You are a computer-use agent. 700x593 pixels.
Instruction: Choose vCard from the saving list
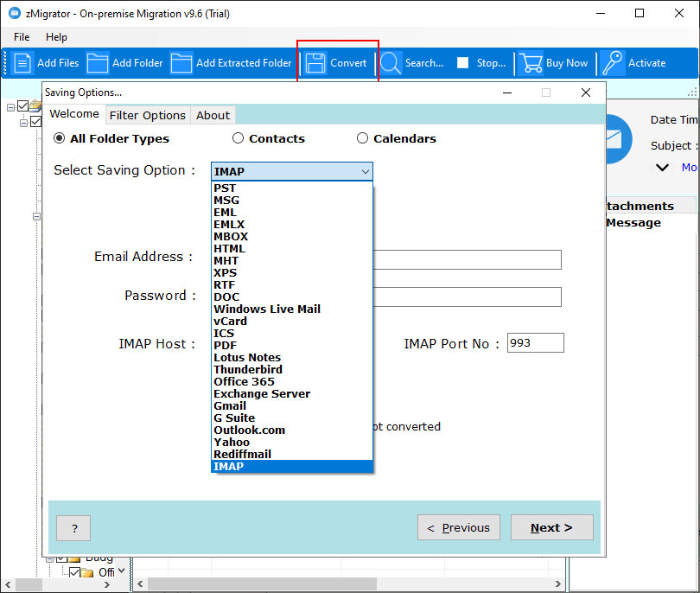pos(292,321)
